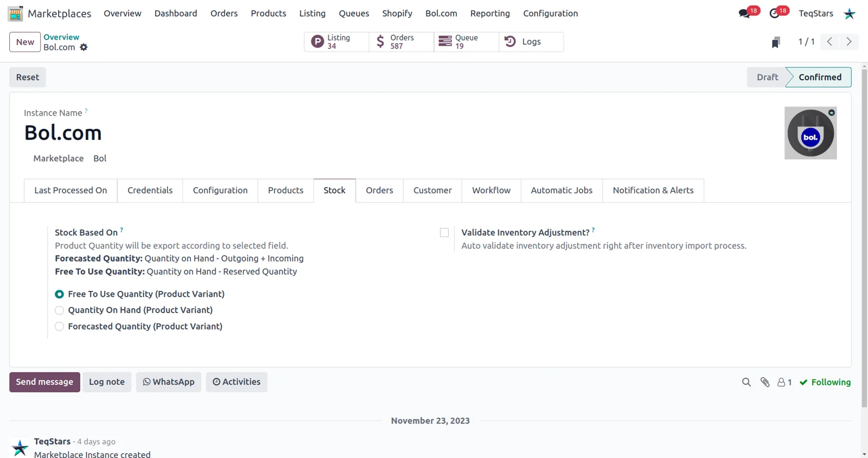This screenshot has height=458, width=868.
Task: Click the Activities button
Action: (x=237, y=382)
